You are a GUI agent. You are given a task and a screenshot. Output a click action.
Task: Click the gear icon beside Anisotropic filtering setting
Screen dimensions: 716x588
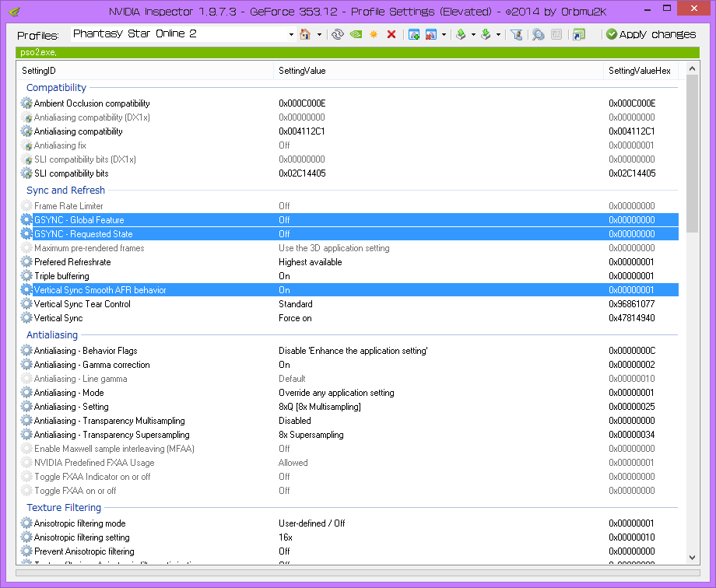point(26,537)
